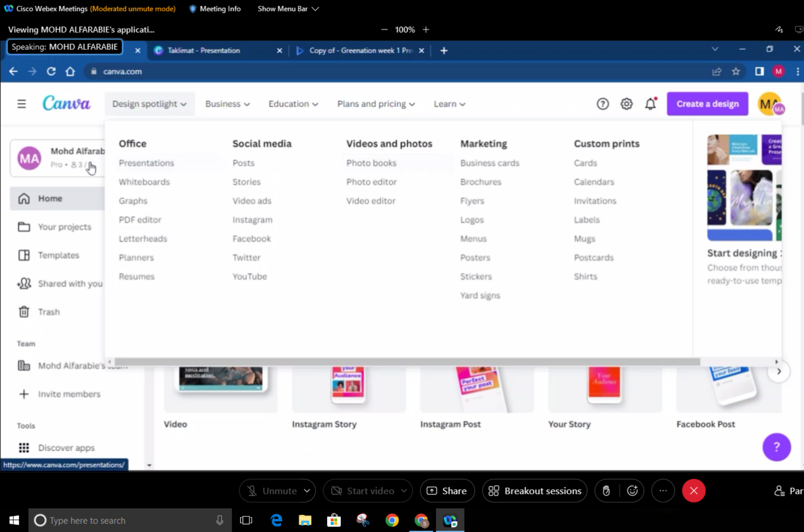Zoom in Webex shared view (plus)

pyautogui.click(x=426, y=29)
